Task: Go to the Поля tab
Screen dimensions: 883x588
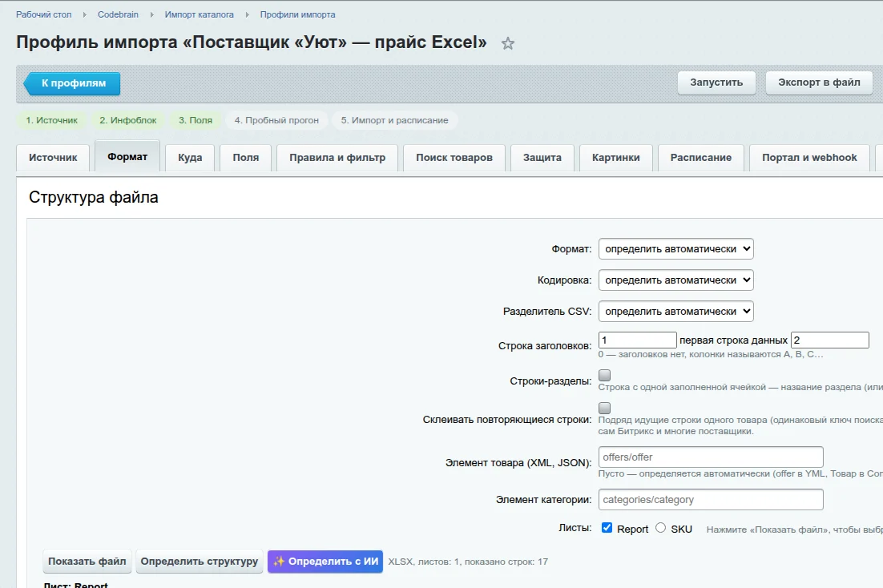Action: point(245,158)
